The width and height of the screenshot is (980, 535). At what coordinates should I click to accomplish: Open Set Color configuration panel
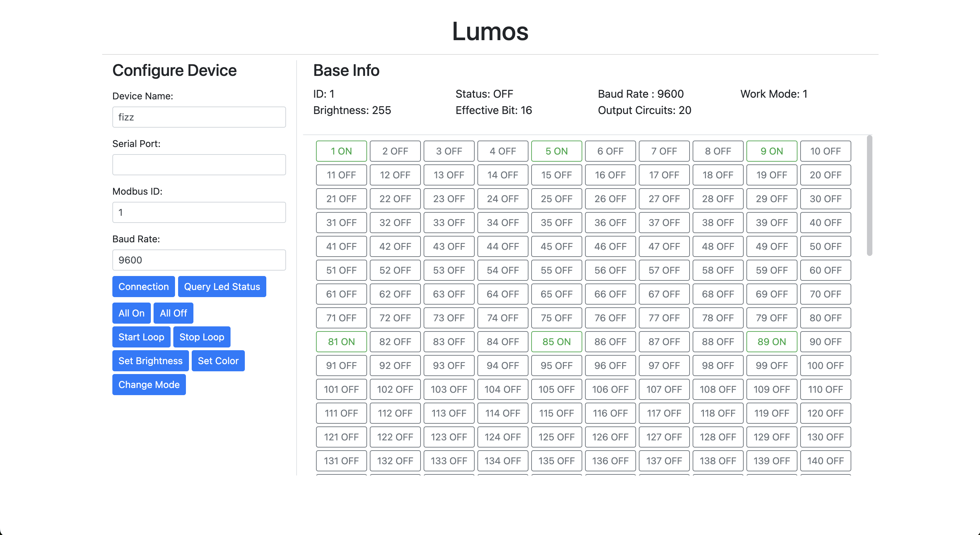[218, 360]
